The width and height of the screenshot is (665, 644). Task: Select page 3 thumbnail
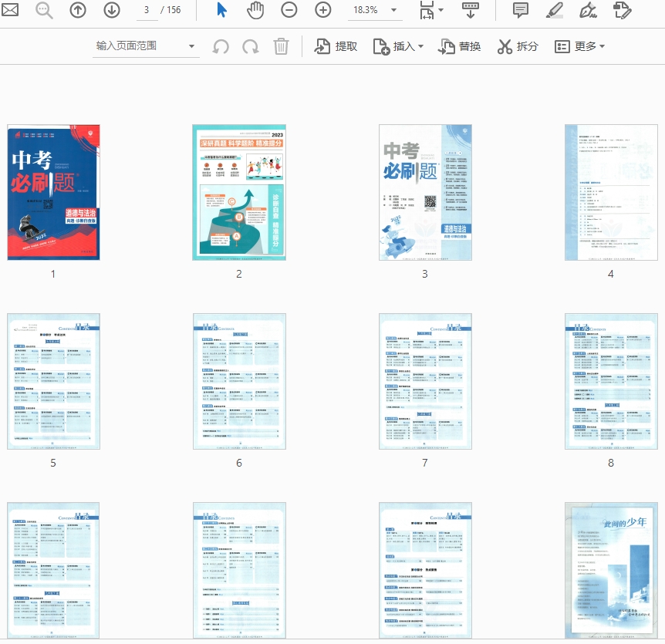[x=425, y=192]
